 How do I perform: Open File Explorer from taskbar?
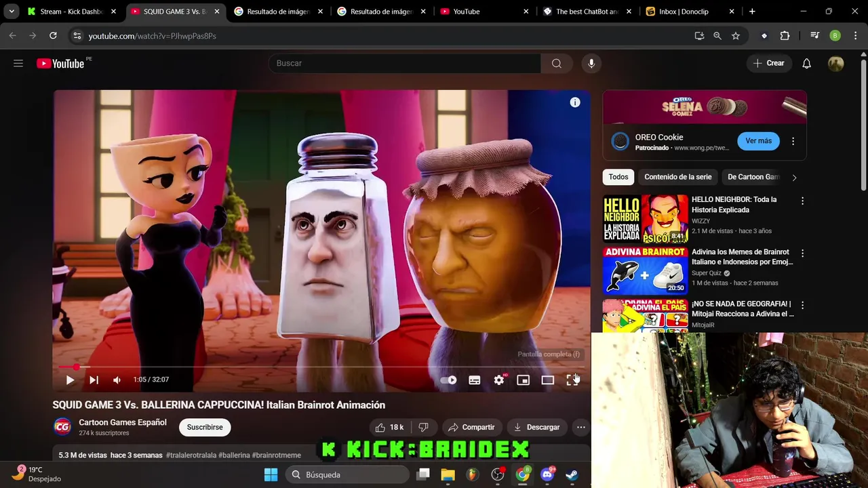[448, 474]
